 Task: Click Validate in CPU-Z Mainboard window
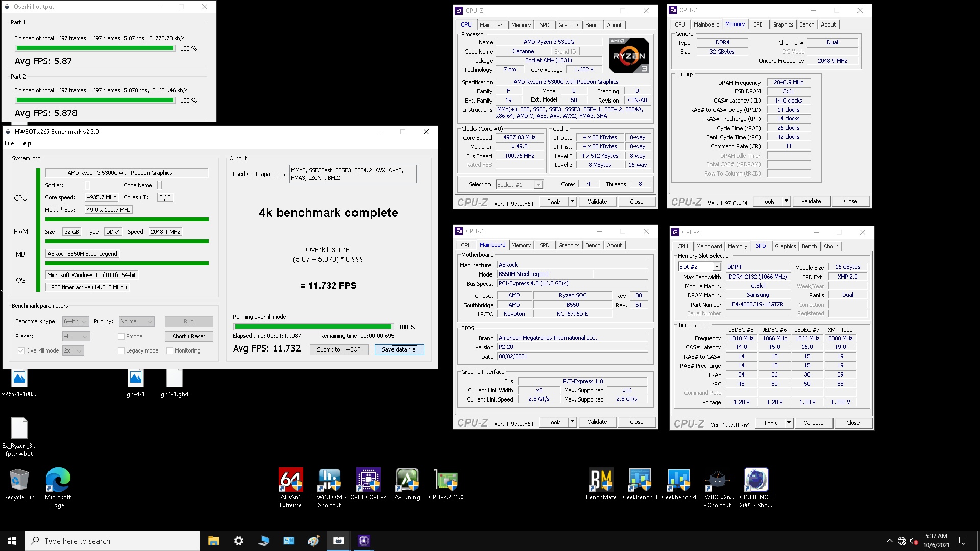[x=597, y=422]
